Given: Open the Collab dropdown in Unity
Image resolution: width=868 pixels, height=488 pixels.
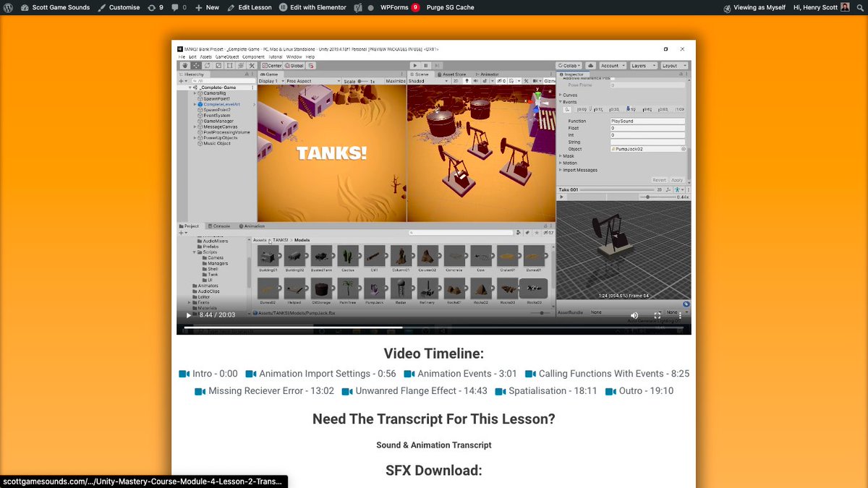Looking at the screenshot, I should 569,66.
